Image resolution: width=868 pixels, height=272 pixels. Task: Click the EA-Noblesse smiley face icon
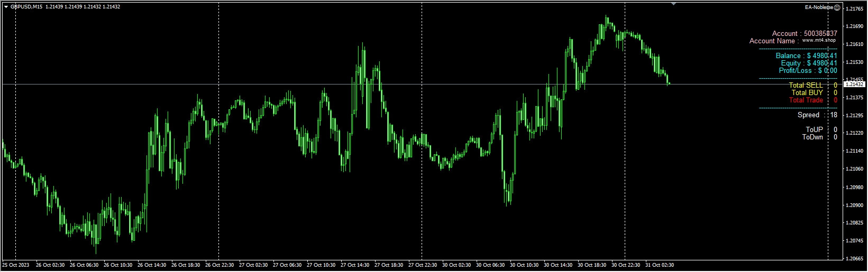837,7
